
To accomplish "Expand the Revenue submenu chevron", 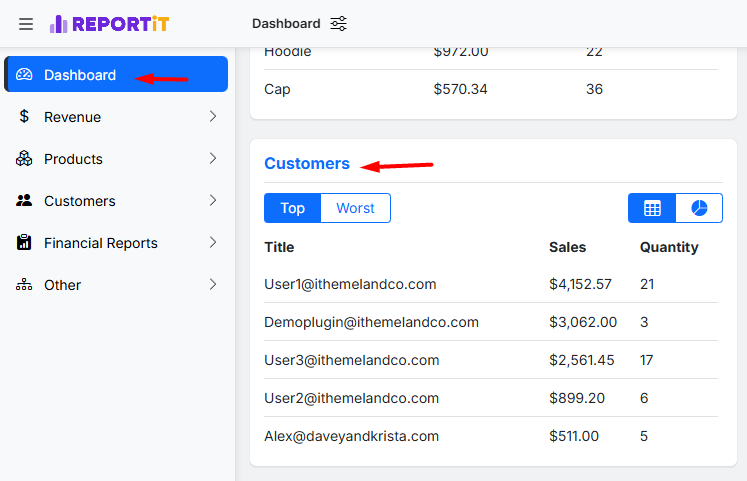I will pyautogui.click(x=212, y=117).
